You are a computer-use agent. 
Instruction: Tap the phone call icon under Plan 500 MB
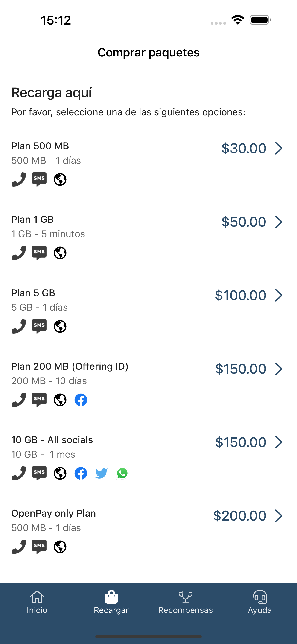(x=19, y=179)
